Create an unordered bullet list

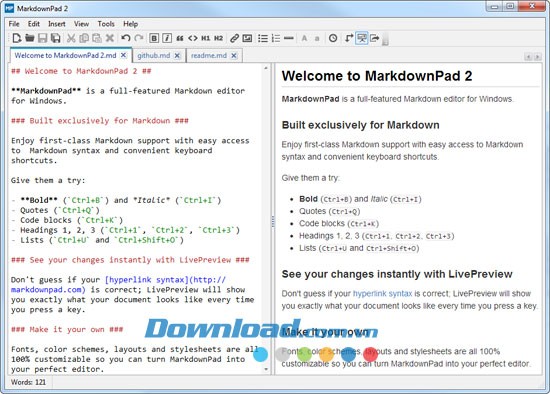pos(263,38)
